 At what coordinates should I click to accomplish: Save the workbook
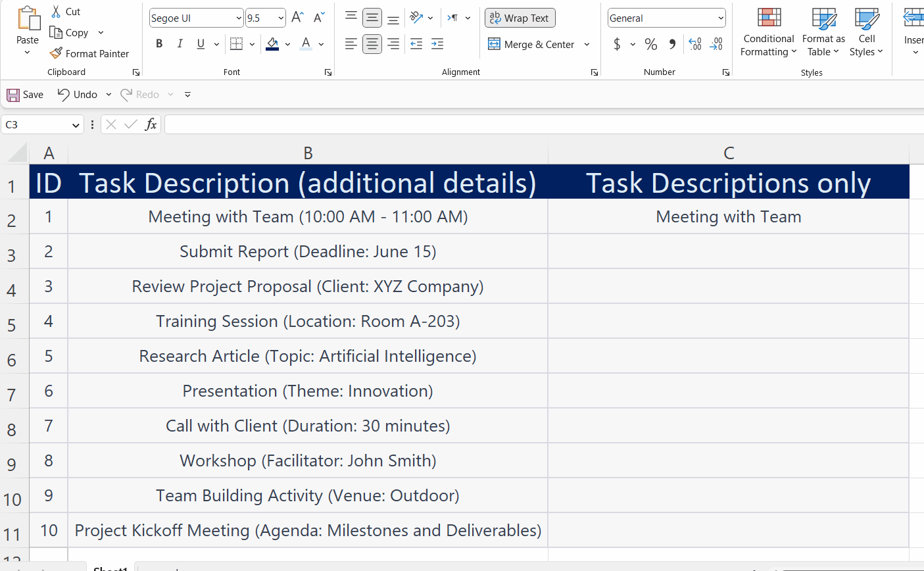(x=24, y=94)
